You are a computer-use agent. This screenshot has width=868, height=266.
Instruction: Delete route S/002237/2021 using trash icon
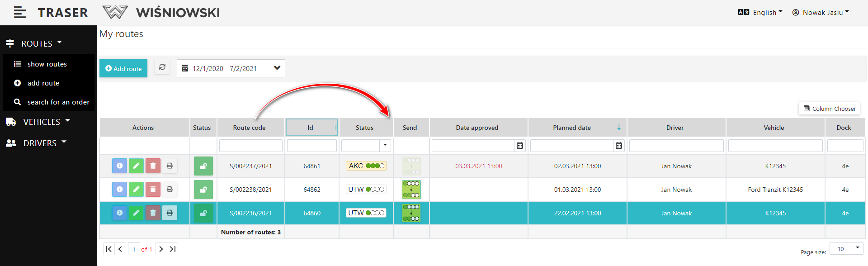[153, 166]
